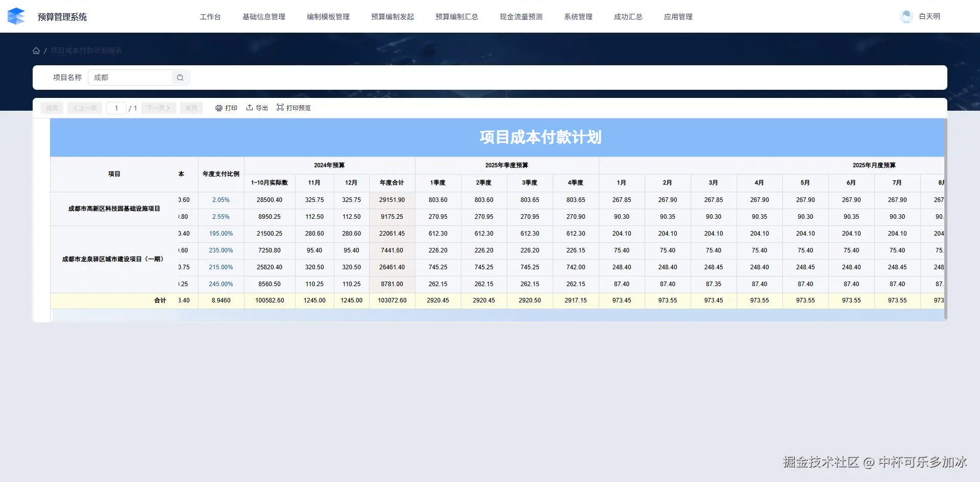Open the 基础信息管理 menu
This screenshot has width=980, height=482.
[x=264, y=17]
